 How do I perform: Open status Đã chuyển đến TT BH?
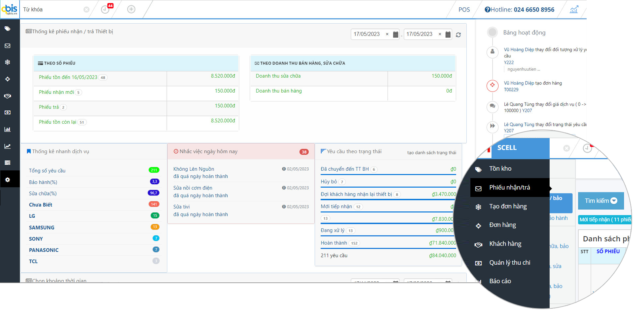point(345,169)
